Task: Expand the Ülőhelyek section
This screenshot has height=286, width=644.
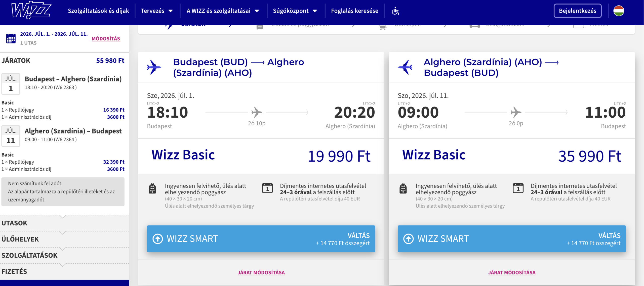Action: click(x=20, y=239)
